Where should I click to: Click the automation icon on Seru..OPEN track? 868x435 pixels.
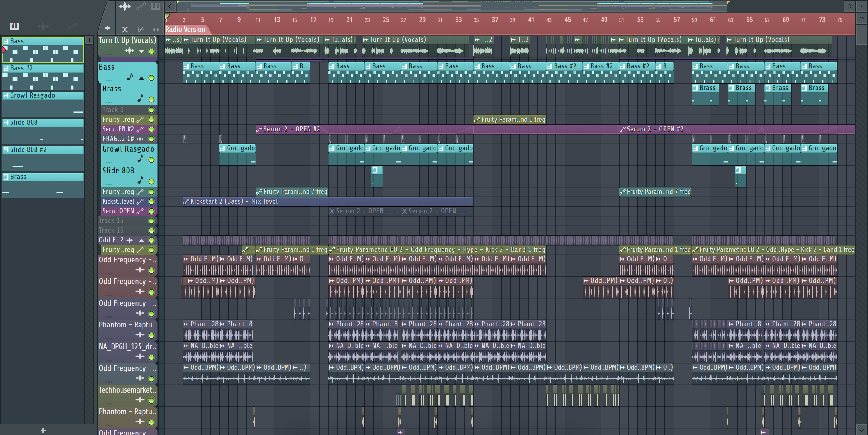140,211
